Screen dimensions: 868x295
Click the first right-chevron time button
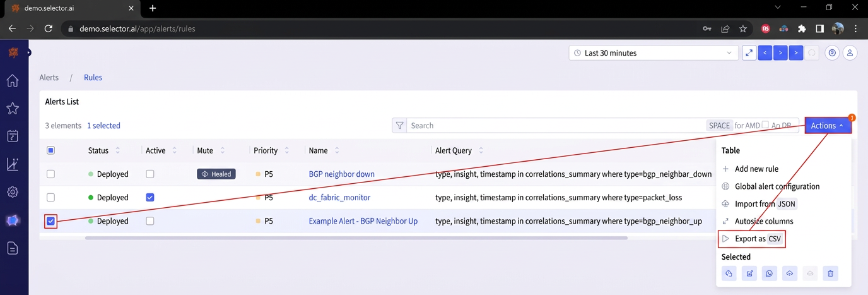[x=780, y=53]
